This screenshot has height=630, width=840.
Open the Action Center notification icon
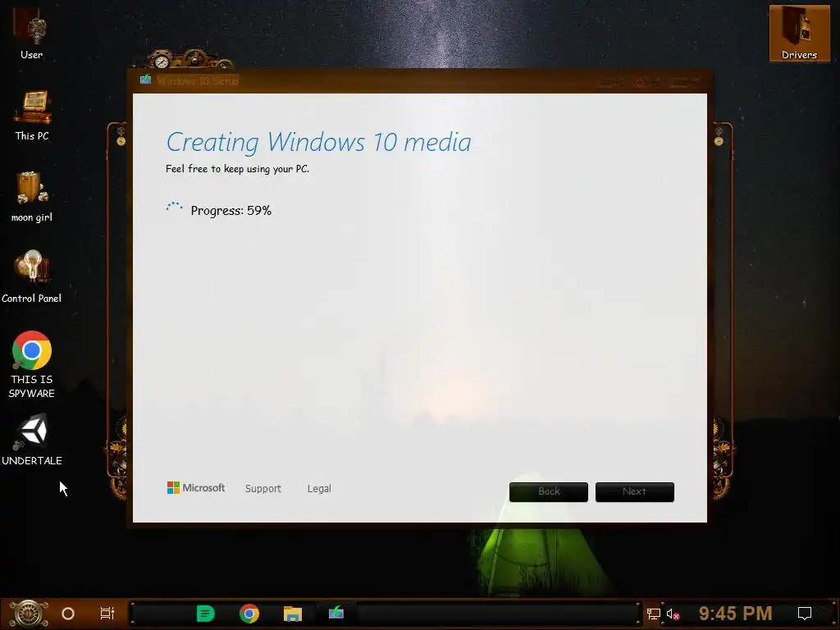pos(805,614)
